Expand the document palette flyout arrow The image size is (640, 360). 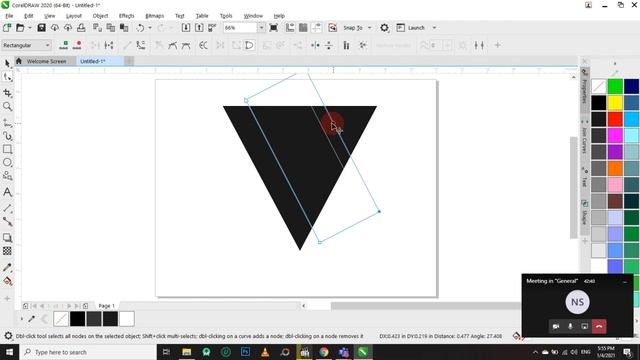(x=22, y=319)
